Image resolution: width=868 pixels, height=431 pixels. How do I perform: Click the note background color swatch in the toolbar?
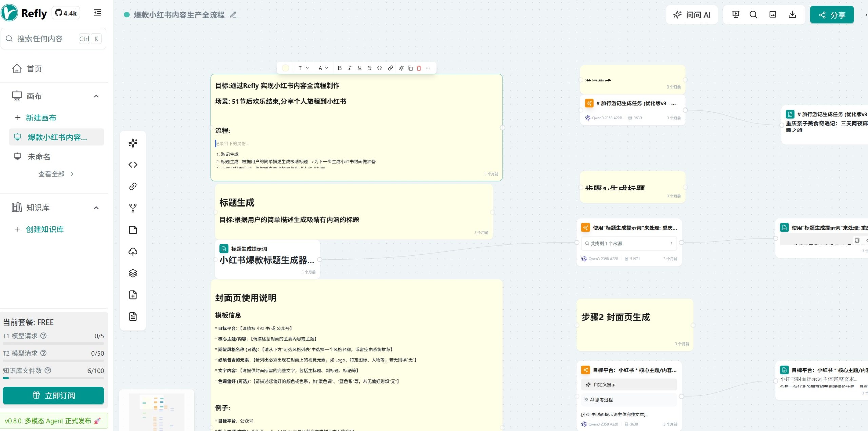(x=285, y=68)
